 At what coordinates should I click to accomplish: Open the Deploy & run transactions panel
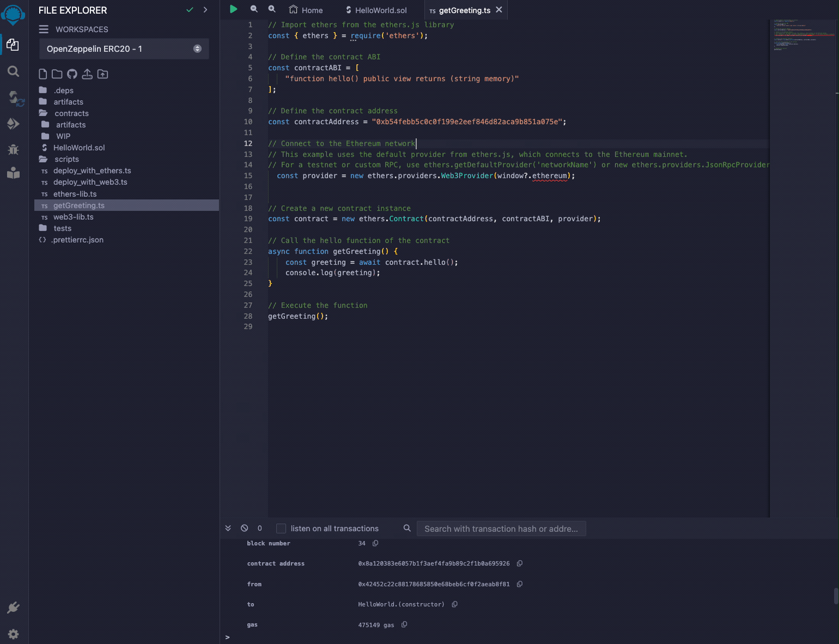[14, 124]
